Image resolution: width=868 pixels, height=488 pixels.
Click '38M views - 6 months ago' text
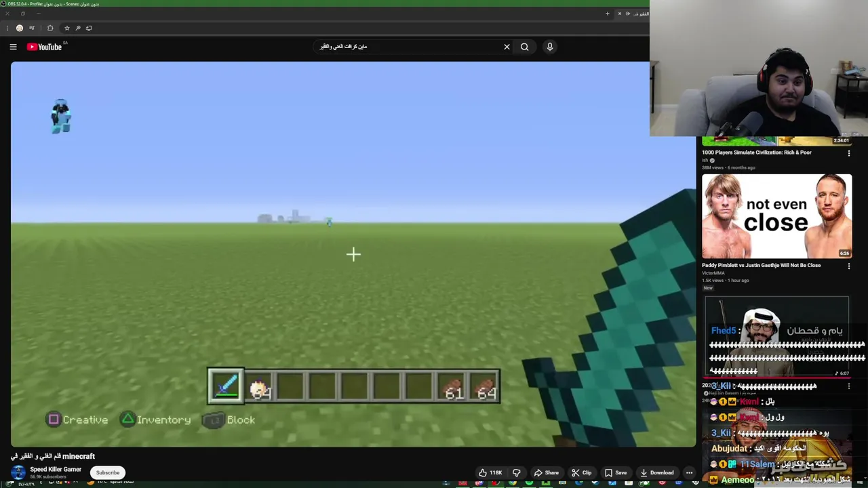coord(728,167)
